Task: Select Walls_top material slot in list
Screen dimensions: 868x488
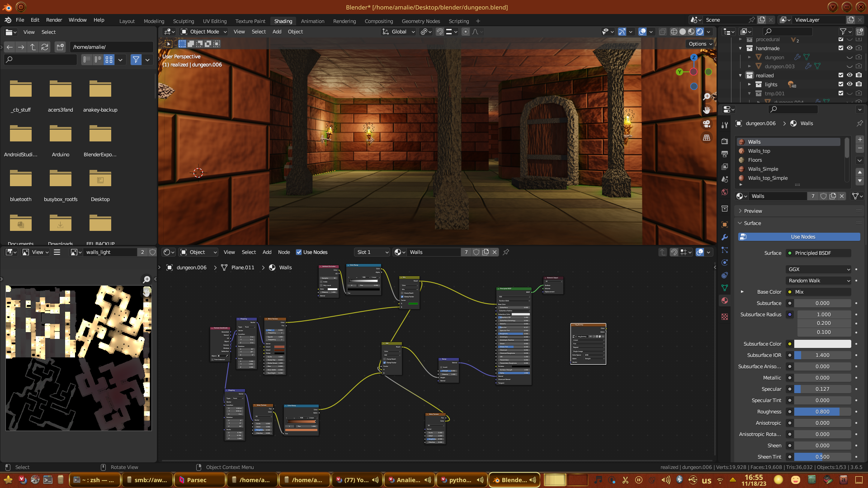Action: [759, 151]
